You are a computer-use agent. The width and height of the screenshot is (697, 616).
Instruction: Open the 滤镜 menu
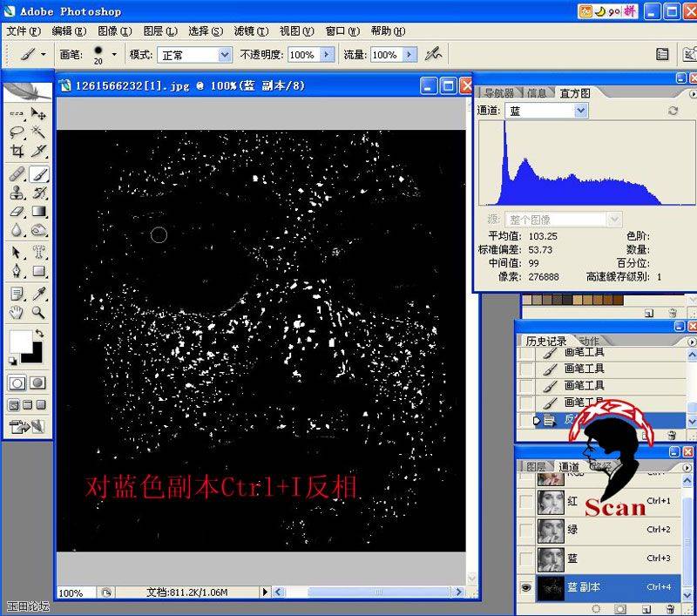(x=251, y=31)
